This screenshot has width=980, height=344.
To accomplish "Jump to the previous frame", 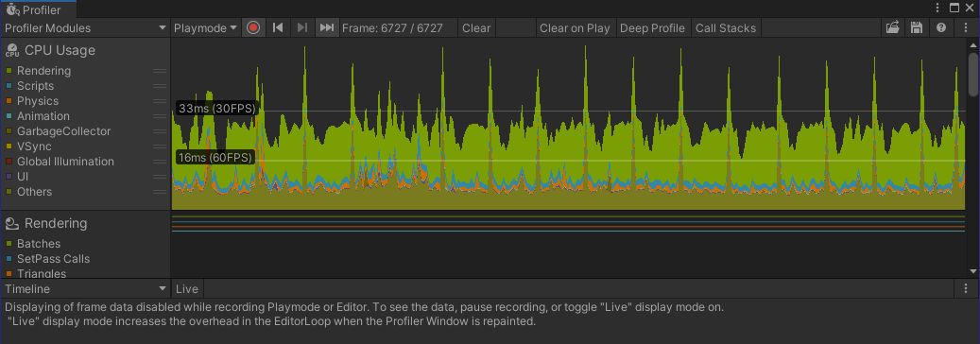I will point(278,27).
